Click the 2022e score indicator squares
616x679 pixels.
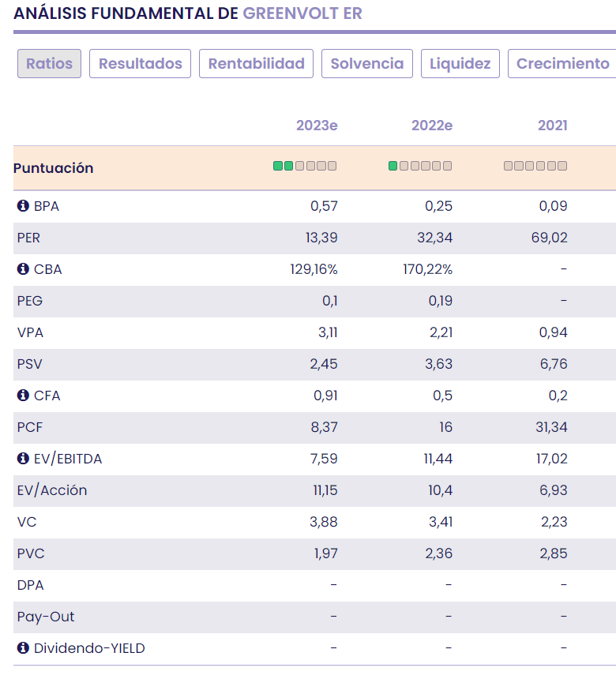coord(420,166)
